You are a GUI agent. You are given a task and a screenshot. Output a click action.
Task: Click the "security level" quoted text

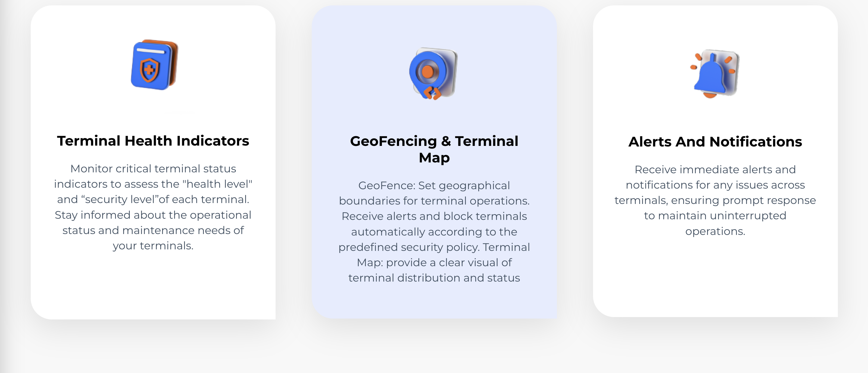click(120, 199)
